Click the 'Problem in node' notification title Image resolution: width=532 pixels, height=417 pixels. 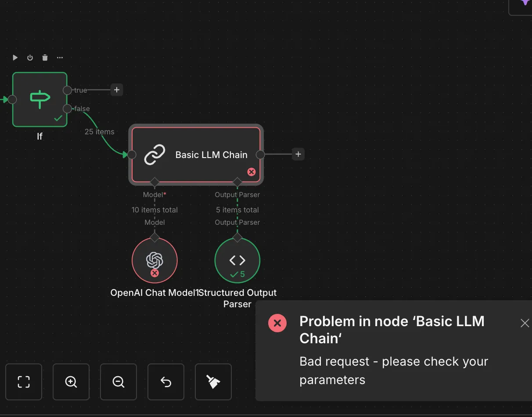pos(392,330)
